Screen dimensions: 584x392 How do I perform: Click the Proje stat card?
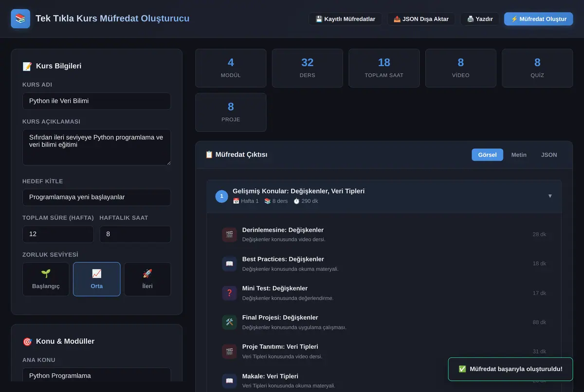(x=231, y=112)
